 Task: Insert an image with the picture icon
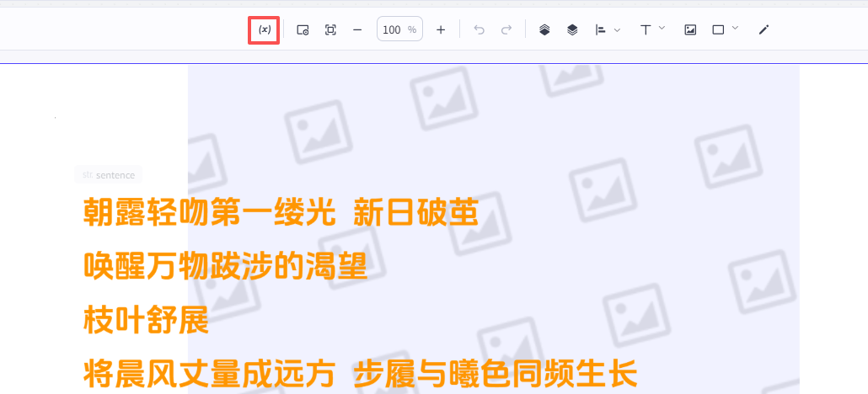tap(690, 29)
